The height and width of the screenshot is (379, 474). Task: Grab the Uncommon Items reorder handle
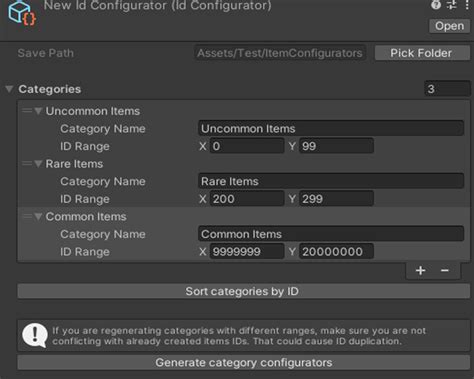pyautogui.click(x=27, y=111)
